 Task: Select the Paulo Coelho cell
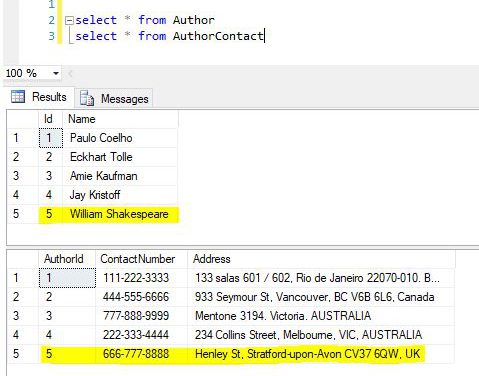click(x=120, y=138)
